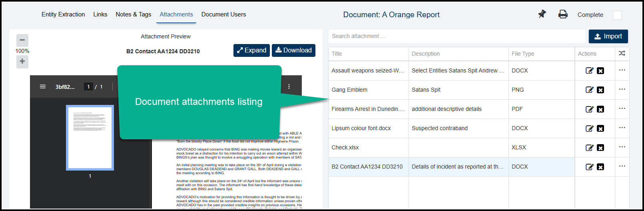Viewport: 644px width, 211px height.
Task: Open more options for Lipsum colour font row
Action: pos(622,128)
